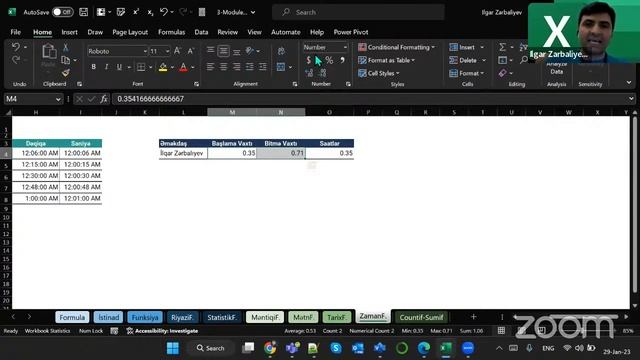Screen dimensions: 640x360
Task: Click the AutoSum sigma icon
Action: click(502, 47)
